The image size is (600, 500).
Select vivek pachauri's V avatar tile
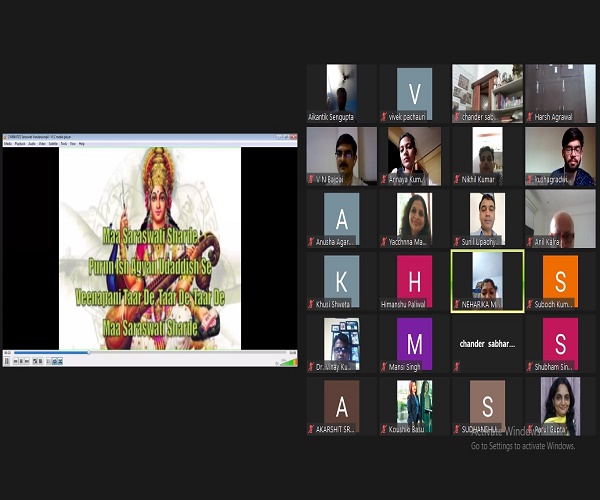point(414,93)
